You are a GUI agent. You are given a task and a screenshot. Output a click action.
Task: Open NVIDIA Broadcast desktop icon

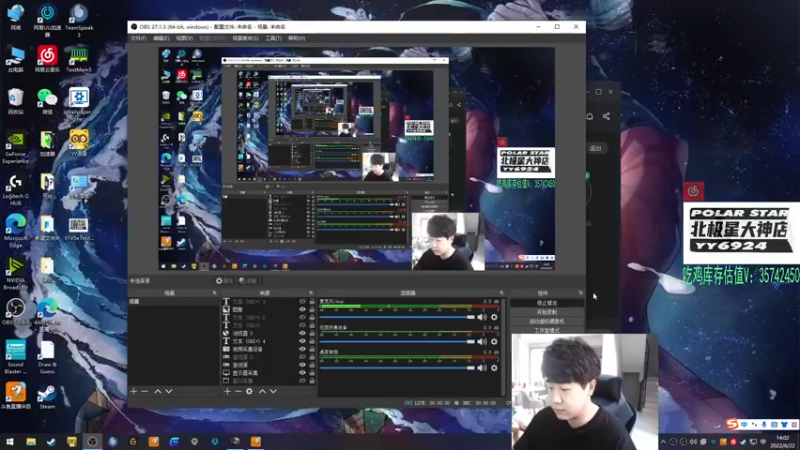pos(15,273)
